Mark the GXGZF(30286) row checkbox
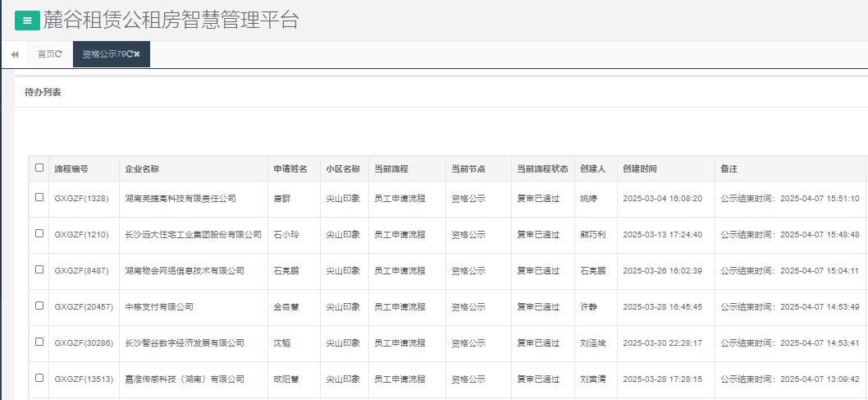Screen dimensions: 868x400 tap(39, 342)
